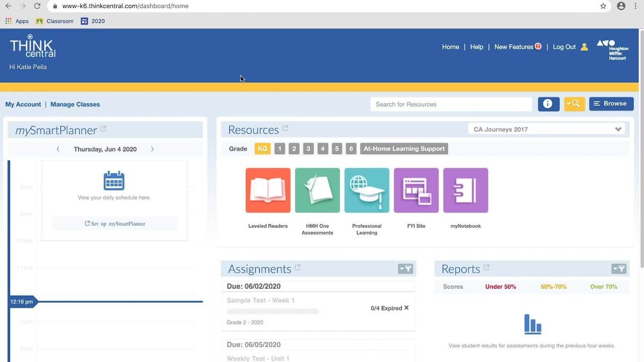Click the yellow advanced search magnifier button
Screen dimensions: 644x362
pos(575,104)
